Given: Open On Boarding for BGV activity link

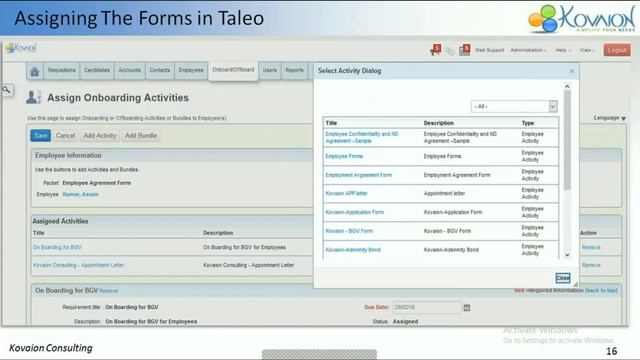Looking at the screenshot, I should point(58,247).
